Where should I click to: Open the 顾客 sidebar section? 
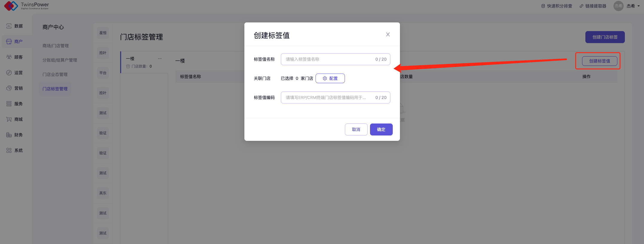[x=15, y=57]
